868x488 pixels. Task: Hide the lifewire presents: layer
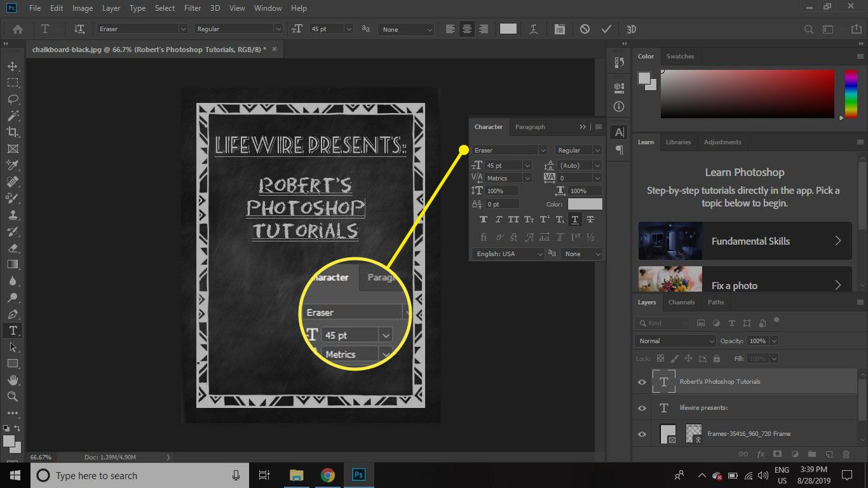click(x=642, y=408)
